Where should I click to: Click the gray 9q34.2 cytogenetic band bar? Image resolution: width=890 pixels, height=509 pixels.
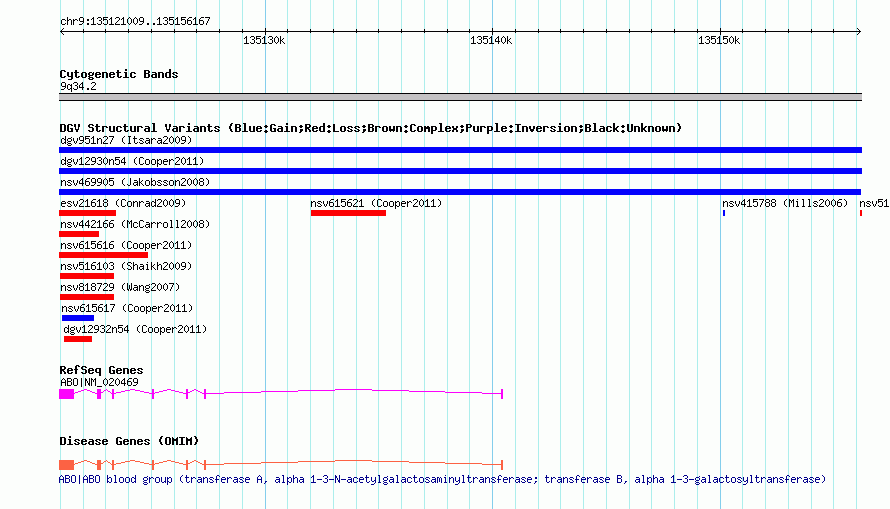460,97
